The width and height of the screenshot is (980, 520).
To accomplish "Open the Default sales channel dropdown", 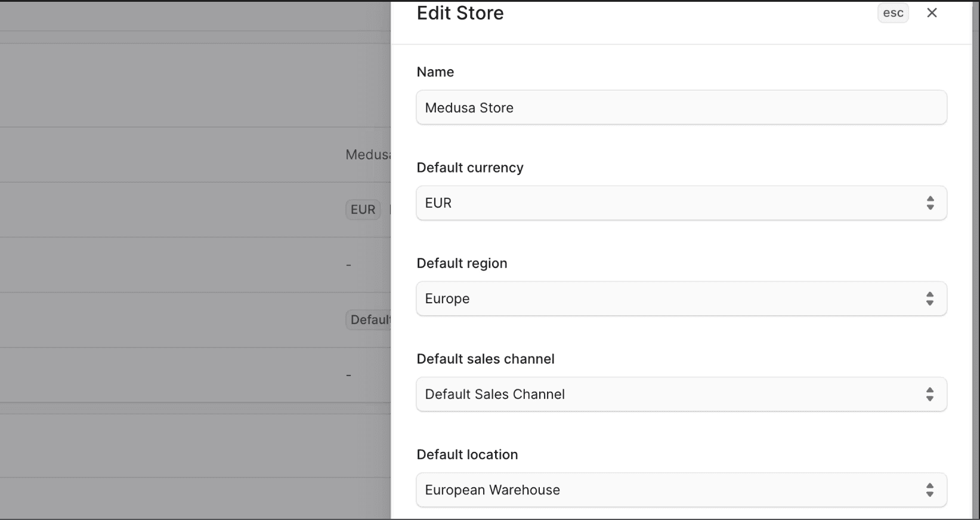I will click(x=681, y=394).
